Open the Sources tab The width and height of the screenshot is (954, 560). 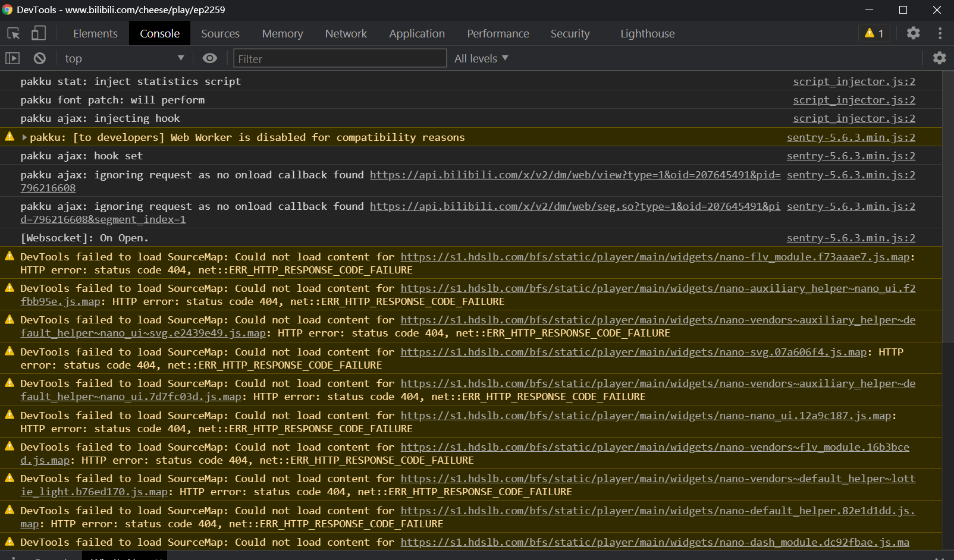220,33
